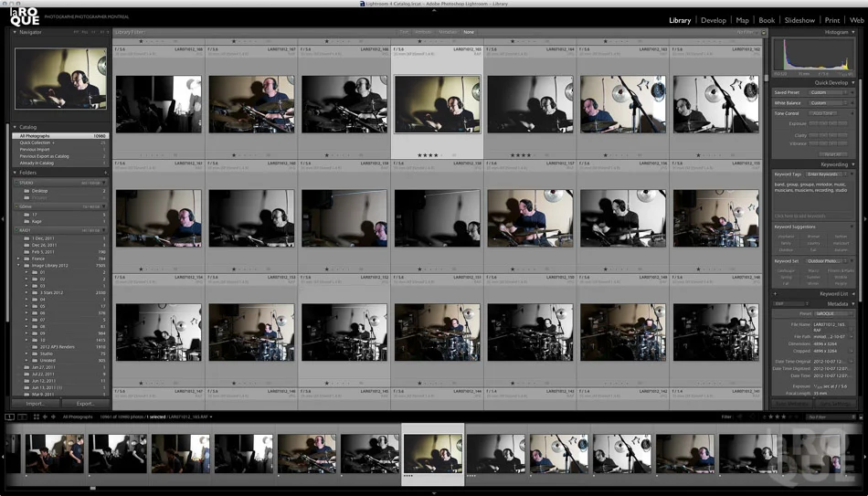Select All Photographs in Catalog

pos(60,135)
